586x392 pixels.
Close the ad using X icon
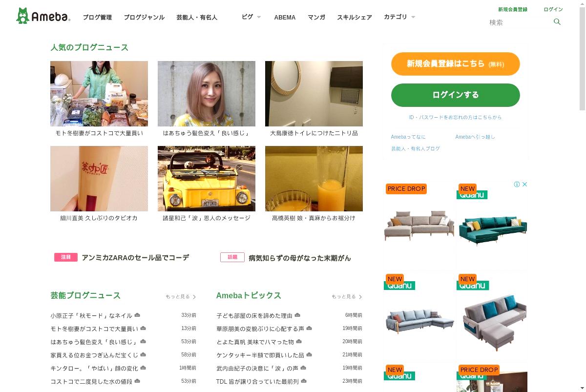point(524,184)
